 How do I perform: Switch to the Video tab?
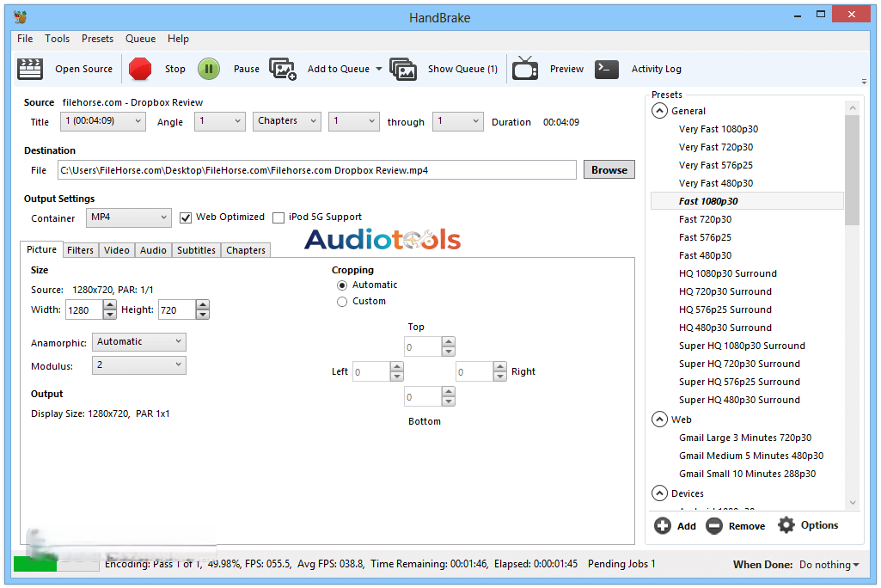click(x=116, y=250)
